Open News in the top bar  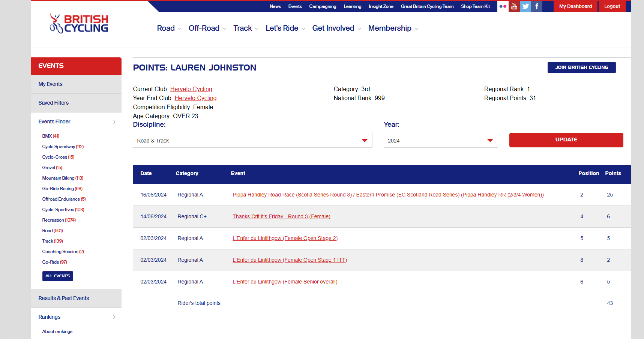pos(275,6)
